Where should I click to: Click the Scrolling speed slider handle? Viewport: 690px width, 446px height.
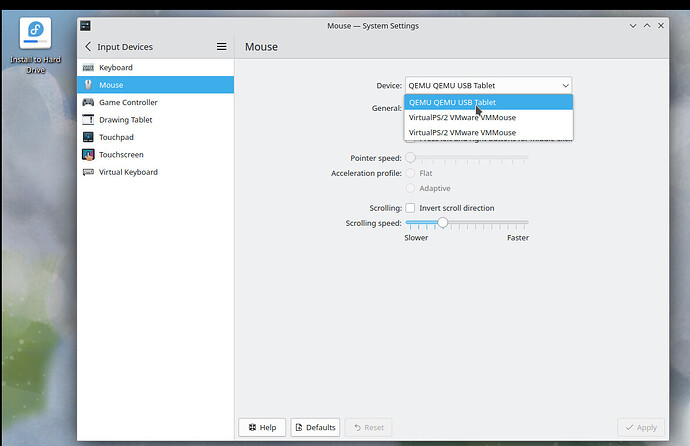tap(443, 223)
